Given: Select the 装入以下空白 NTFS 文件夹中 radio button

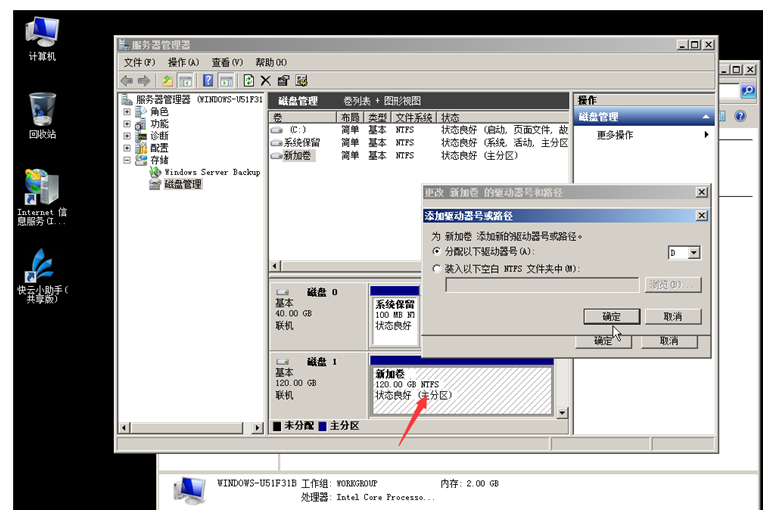Looking at the screenshot, I should [436, 269].
